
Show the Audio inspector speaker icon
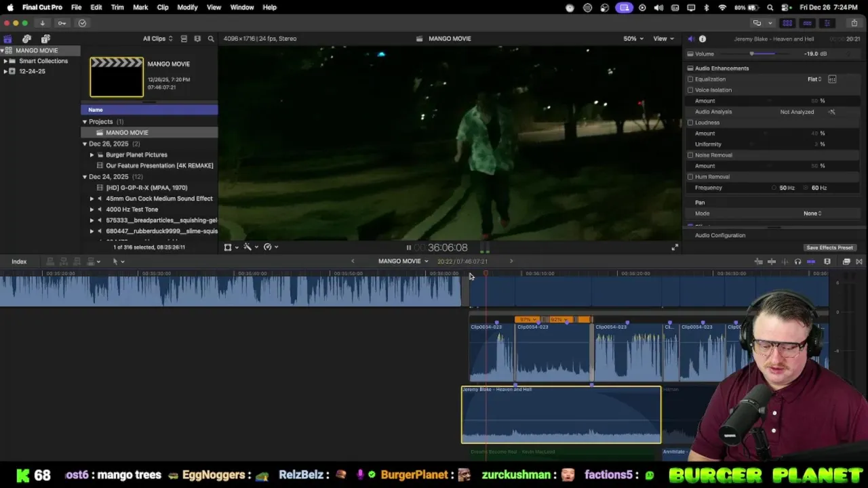[690, 39]
